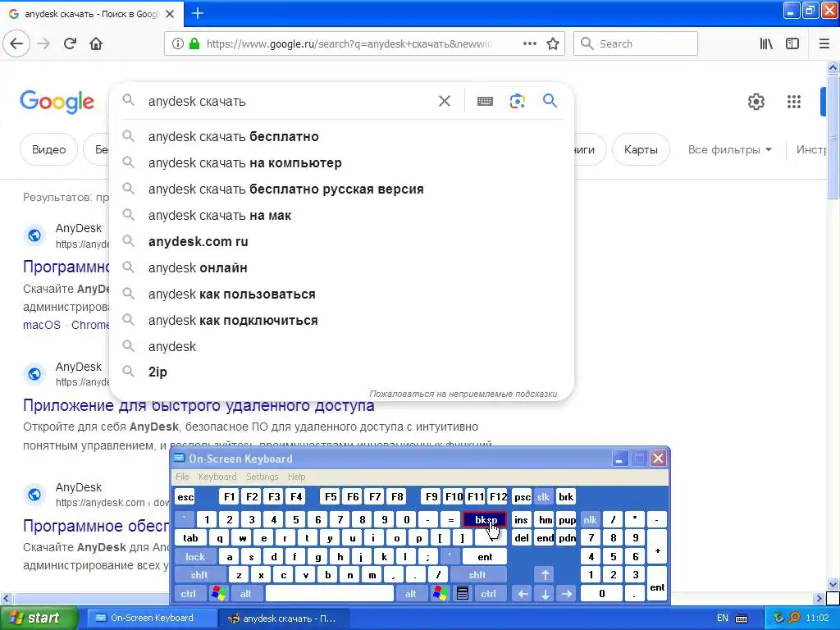This screenshot has width=840, height=630.
Task: Close the anydesk скачать browser tab
Action: (x=170, y=14)
